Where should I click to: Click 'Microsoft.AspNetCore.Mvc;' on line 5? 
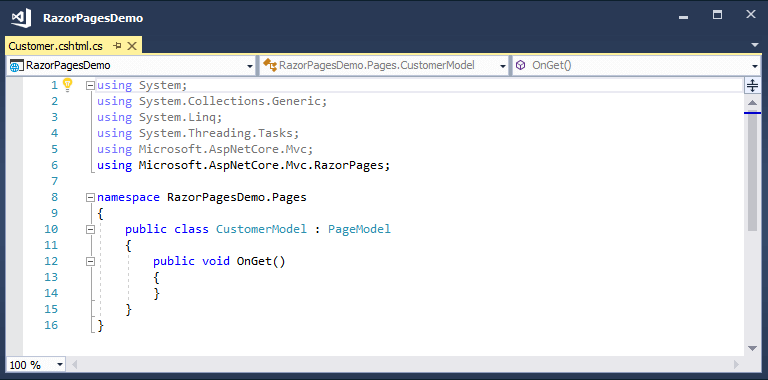[226, 149]
